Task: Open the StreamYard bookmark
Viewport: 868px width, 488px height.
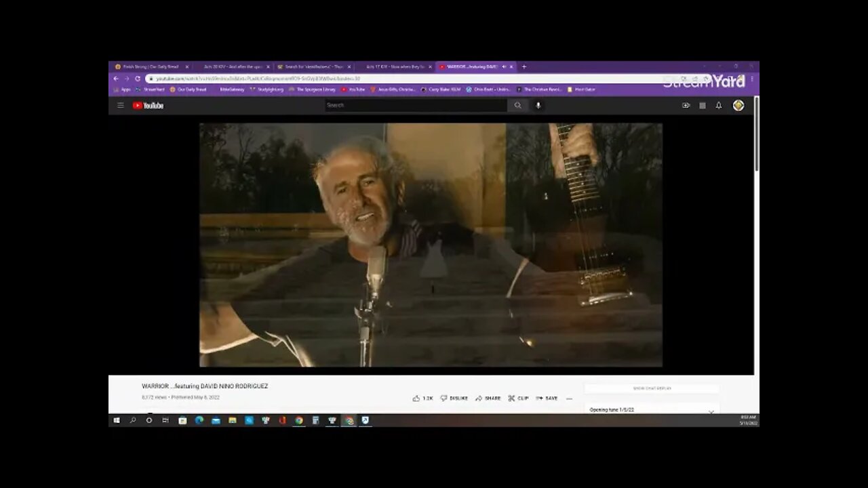Action: point(151,89)
